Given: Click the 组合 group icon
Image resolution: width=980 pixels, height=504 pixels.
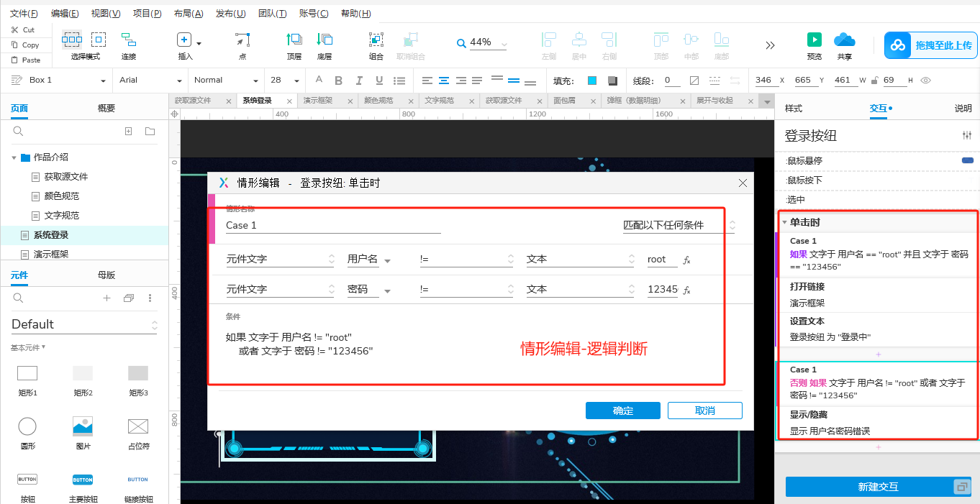Looking at the screenshot, I should [x=376, y=40].
